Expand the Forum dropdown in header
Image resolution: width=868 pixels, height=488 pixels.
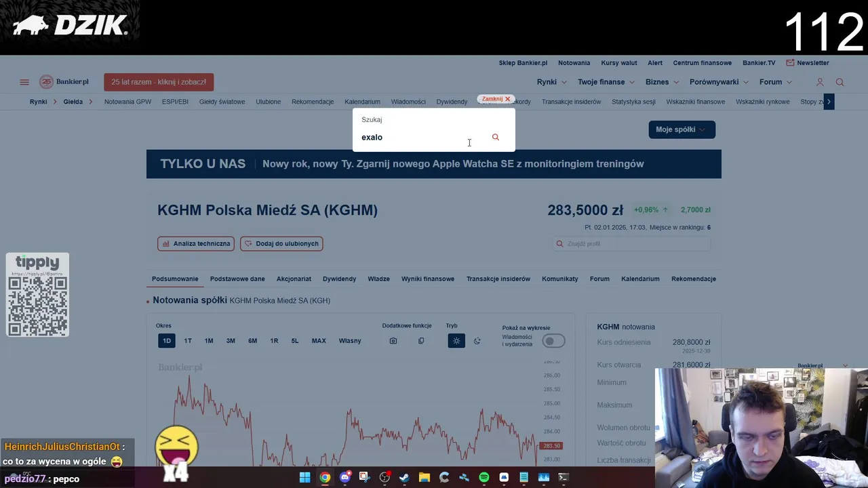click(x=776, y=82)
